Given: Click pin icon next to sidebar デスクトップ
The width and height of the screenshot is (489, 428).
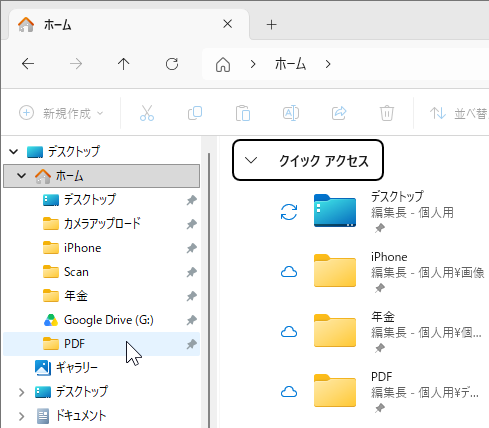Looking at the screenshot, I should tap(191, 200).
